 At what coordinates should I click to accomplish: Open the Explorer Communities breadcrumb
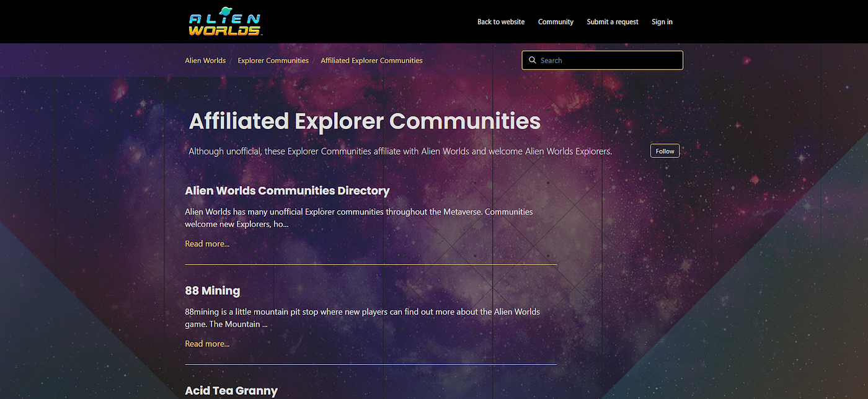click(273, 60)
